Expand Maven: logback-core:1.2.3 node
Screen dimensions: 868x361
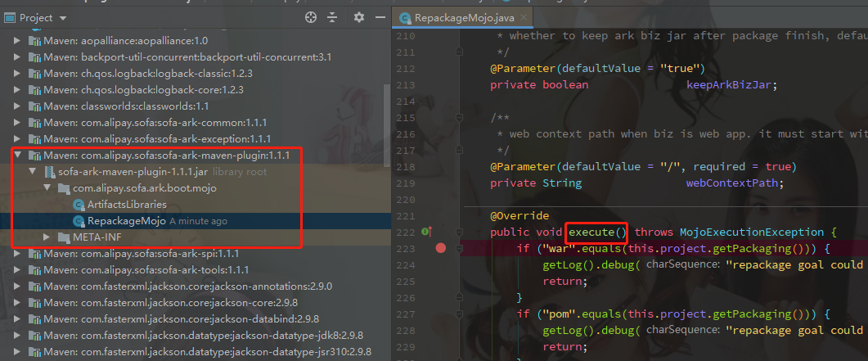17,90
